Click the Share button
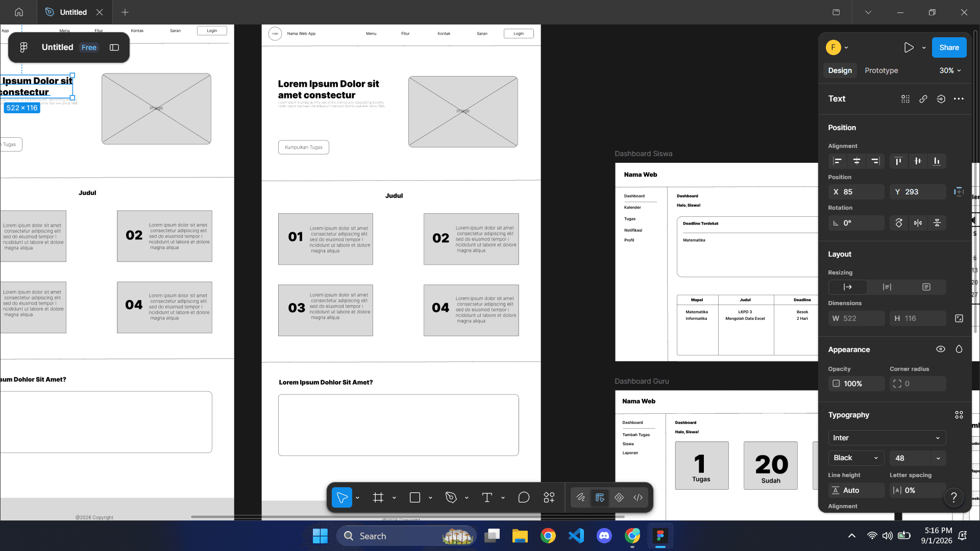 (949, 47)
